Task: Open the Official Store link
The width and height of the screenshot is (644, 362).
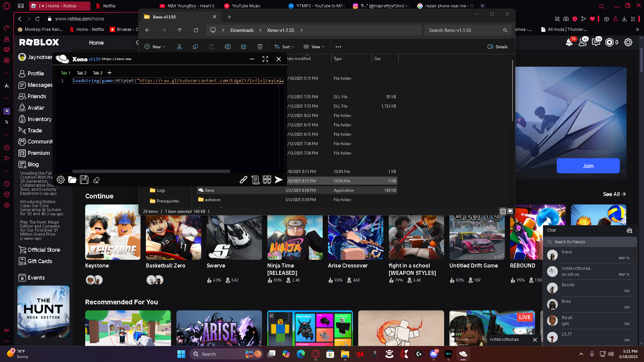Action: point(39,250)
